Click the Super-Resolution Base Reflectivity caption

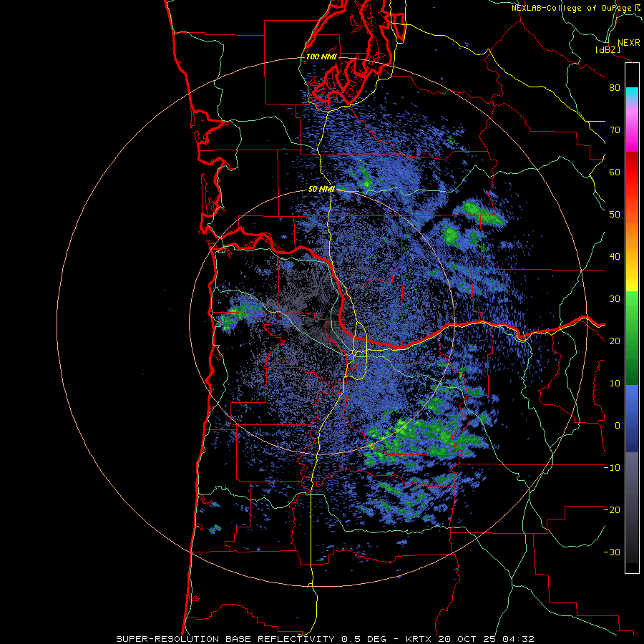click(326, 639)
